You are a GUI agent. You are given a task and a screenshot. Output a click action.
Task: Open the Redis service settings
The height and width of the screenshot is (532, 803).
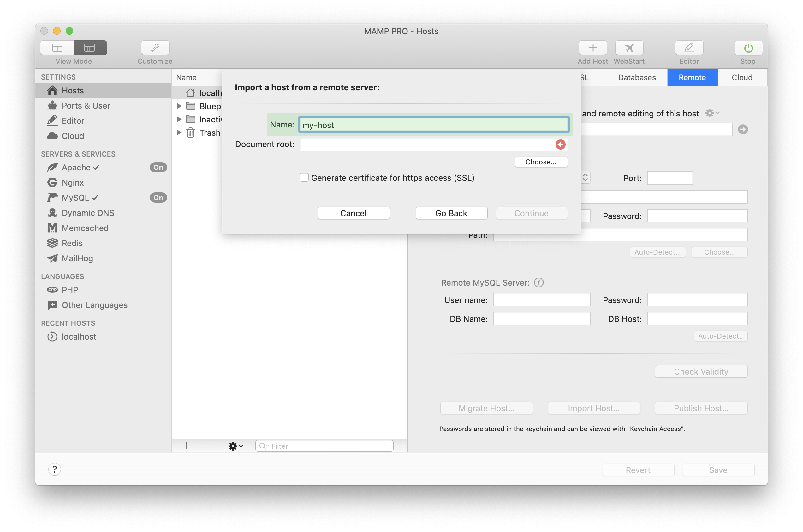pyautogui.click(x=72, y=243)
